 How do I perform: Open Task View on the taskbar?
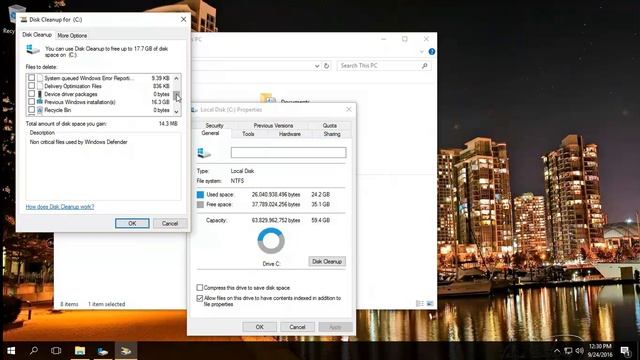[x=56, y=351]
